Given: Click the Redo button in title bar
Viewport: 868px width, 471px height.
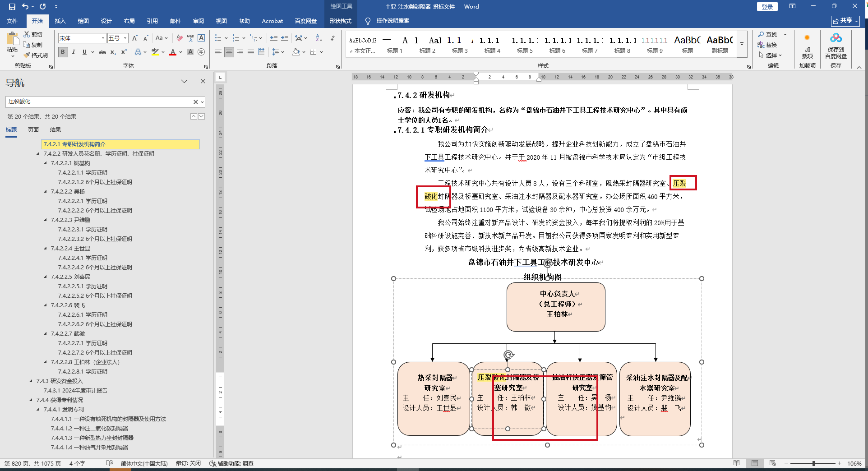Looking at the screenshot, I should tap(43, 7).
